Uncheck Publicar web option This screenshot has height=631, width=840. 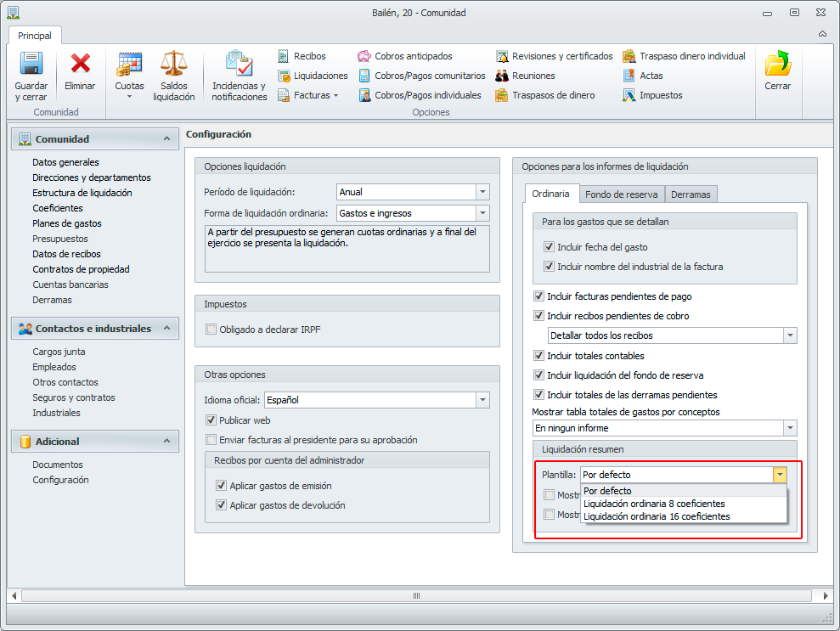click(211, 420)
